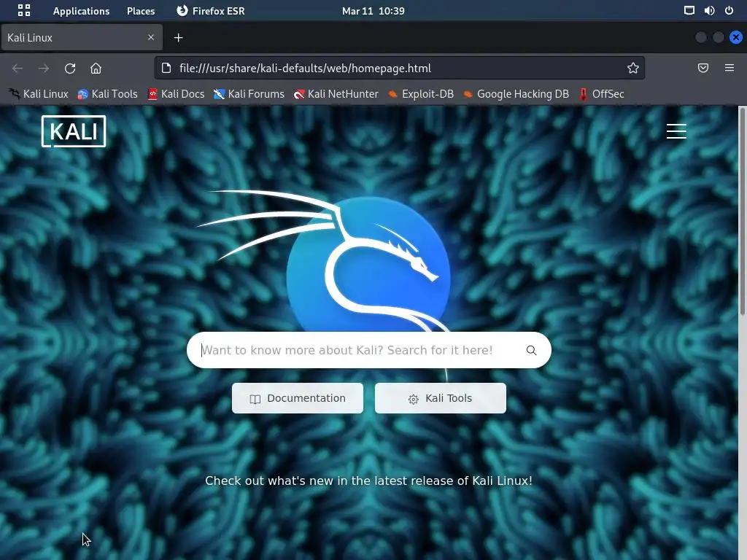Click the magnifier search icon

(531, 351)
